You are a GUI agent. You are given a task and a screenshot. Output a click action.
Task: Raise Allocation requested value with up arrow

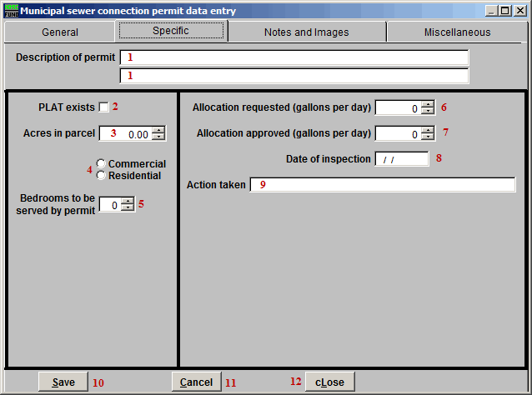pyautogui.click(x=428, y=103)
